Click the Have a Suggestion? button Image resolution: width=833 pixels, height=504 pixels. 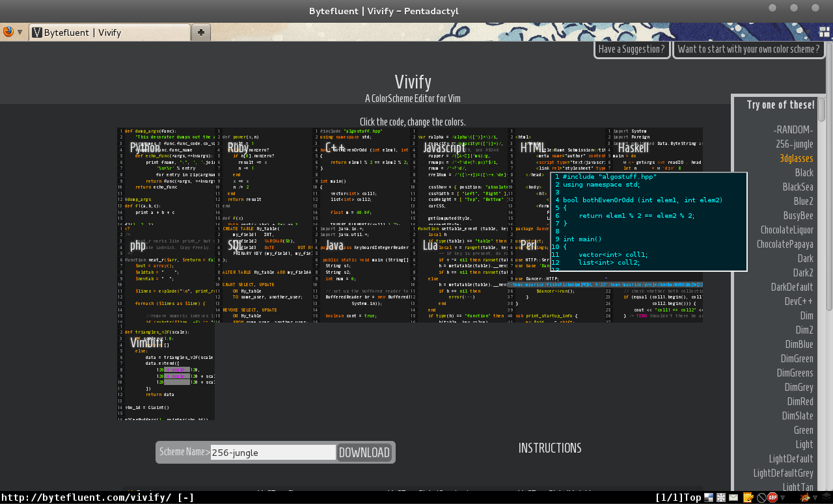[x=632, y=49]
